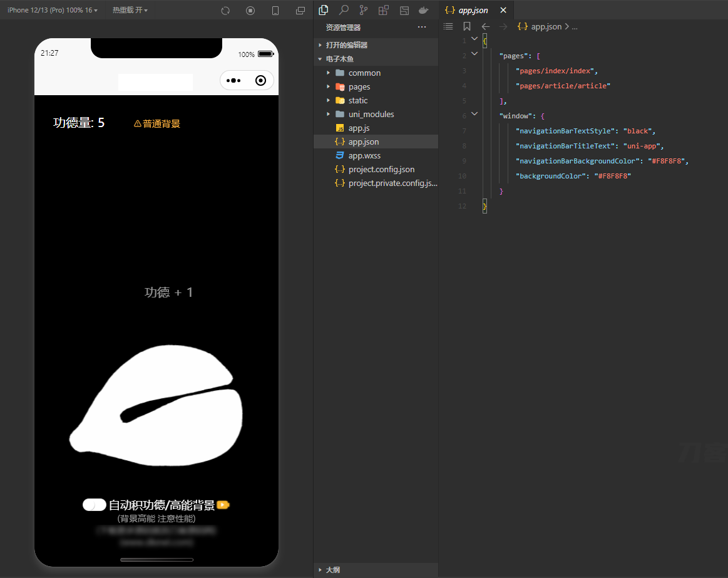
Task: Open the source control branch icon
Action: click(364, 10)
